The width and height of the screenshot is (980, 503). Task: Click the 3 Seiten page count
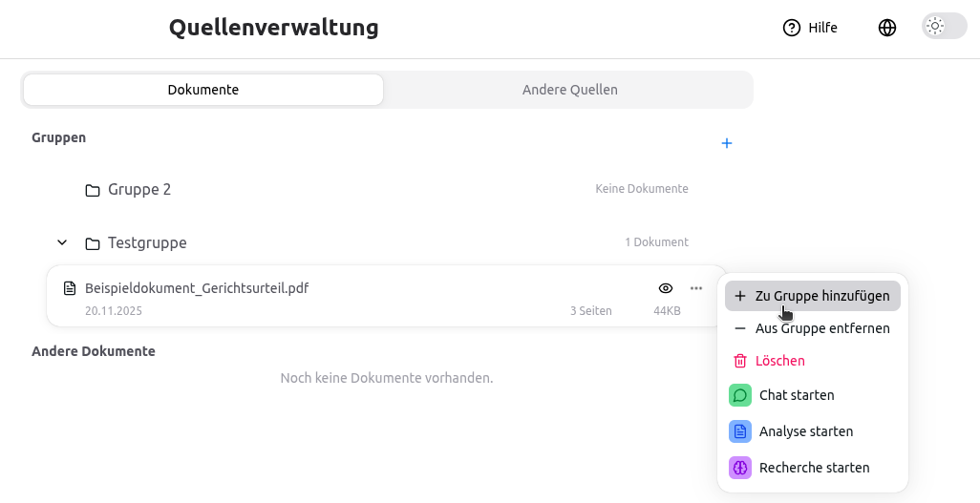click(x=590, y=311)
